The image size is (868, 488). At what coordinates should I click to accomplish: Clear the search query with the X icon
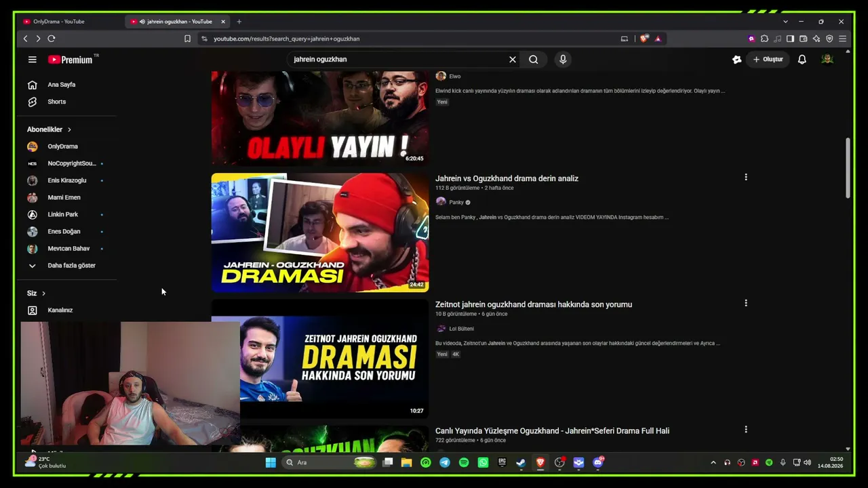513,60
